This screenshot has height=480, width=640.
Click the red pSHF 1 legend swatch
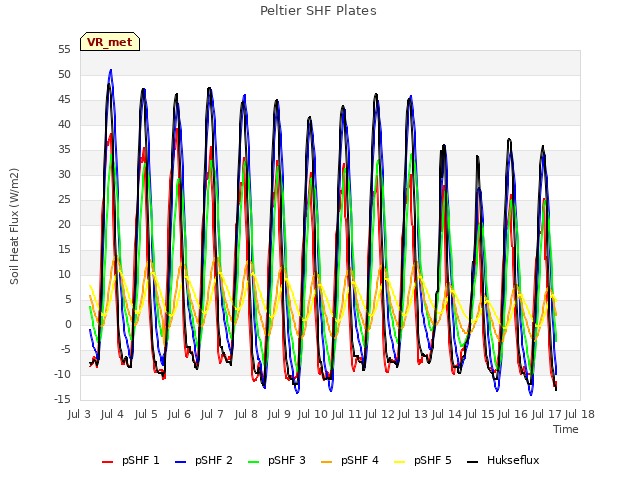(107, 462)
